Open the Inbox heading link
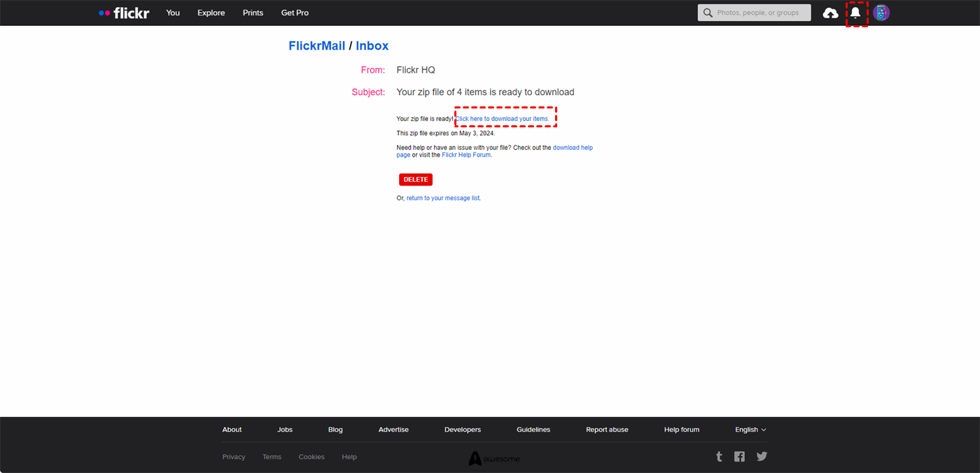980x473 pixels. [x=372, y=45]
